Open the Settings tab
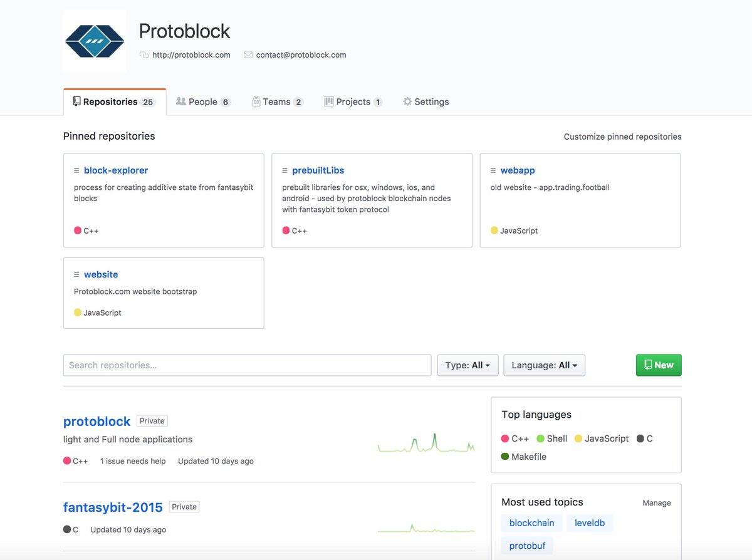The width and height of the screenshot is (752, 560). [x=426, y=102]
